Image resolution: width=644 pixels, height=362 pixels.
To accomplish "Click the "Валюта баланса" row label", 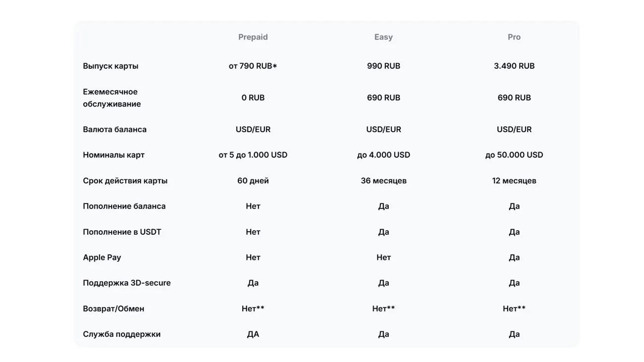I will click(x=114, y=129).
